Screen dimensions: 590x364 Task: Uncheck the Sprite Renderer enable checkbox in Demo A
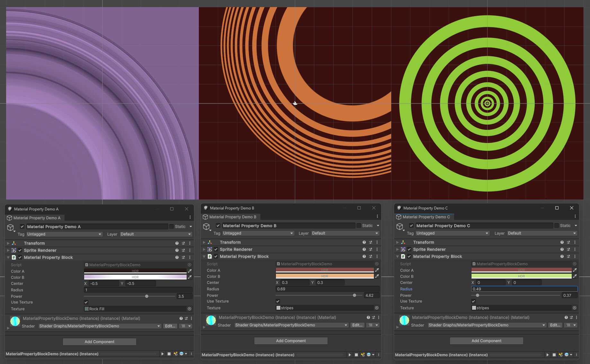click(x=20, y=250)
